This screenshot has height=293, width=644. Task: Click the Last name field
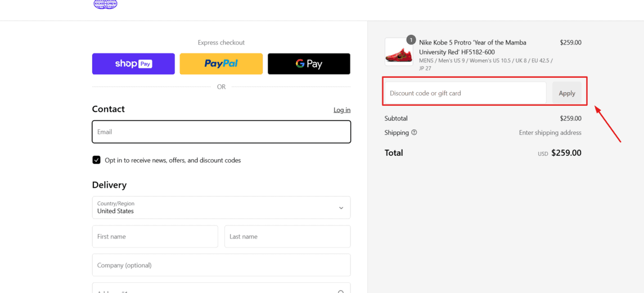(x=287, y=236)
